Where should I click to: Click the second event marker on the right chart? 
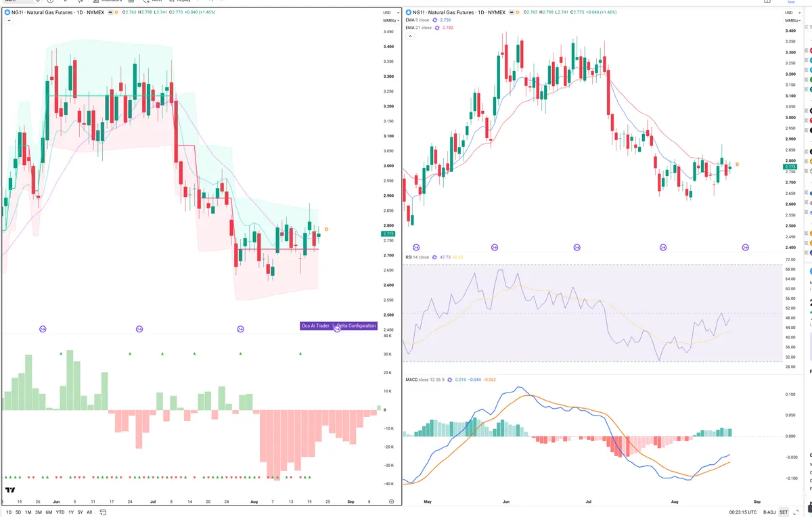click(495, 248)
